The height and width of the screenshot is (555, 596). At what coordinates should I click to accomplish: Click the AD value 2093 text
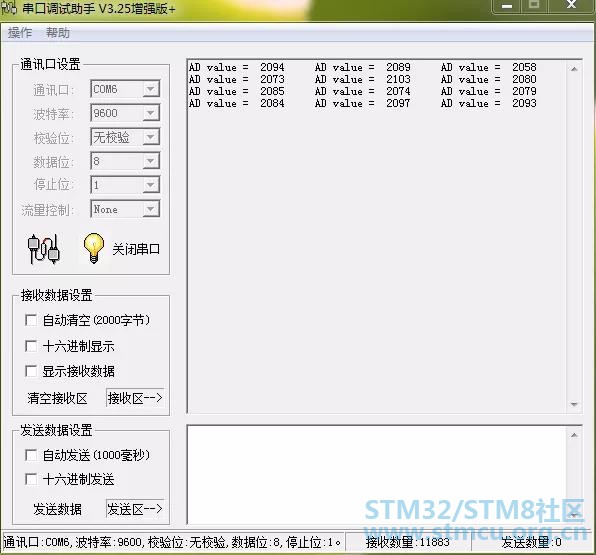click(489, 103)
